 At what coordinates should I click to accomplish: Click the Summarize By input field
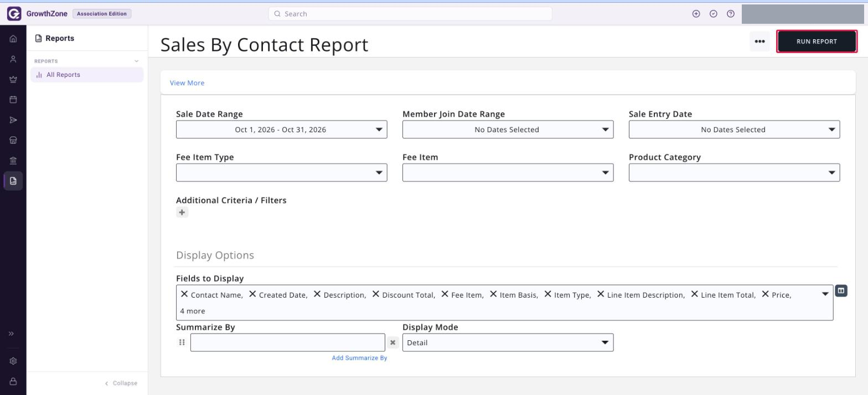[x=287, y=342]
